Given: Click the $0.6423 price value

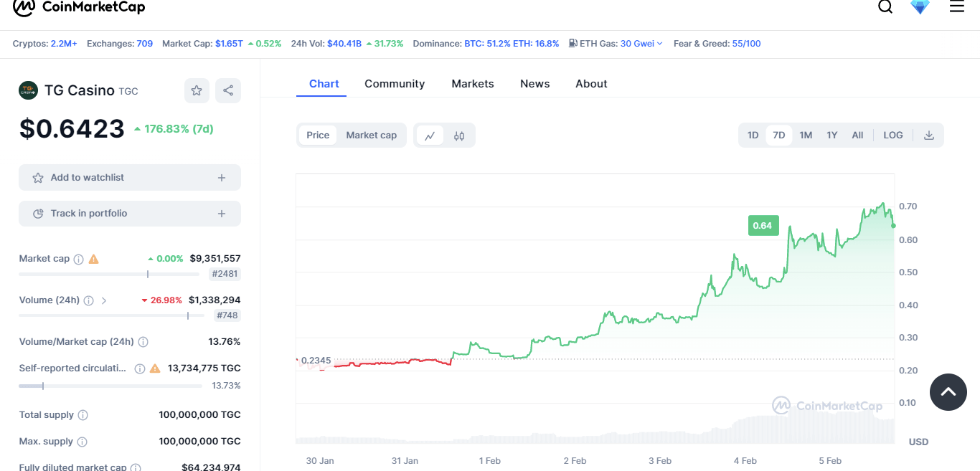Looking at the screenshot, I should coord(72,129).
